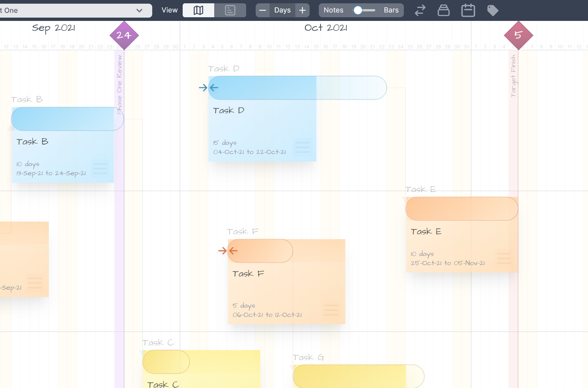This screenshot has height=388, width=588.
Task: Zoom in with the plus button
Action: (x=302, y=10)
